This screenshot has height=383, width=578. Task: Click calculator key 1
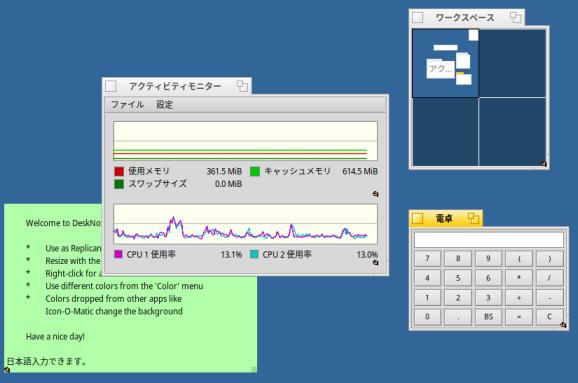point(428,297)
